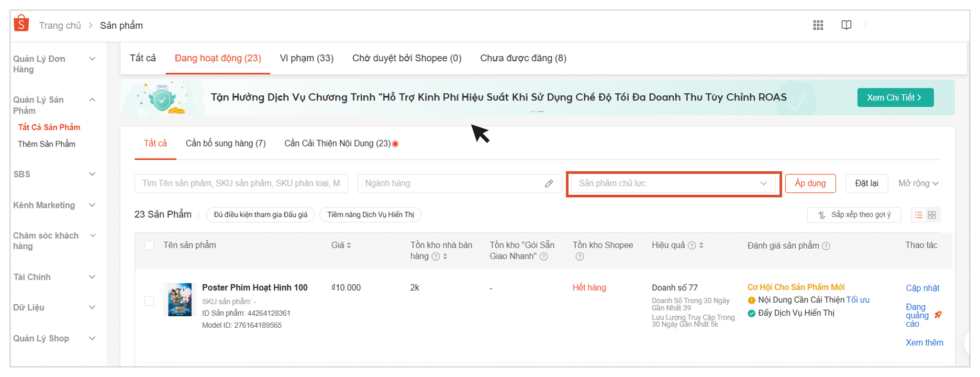Open the Sản phẩm chủ lực dropdown
The image size is (980, 377).
pos(673,183)
